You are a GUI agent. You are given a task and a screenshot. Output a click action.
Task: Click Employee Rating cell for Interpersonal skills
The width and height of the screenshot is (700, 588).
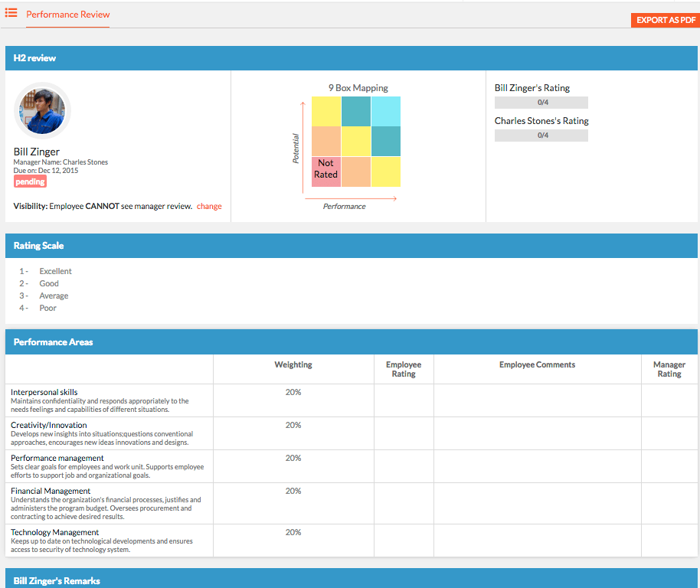[404, 400]
